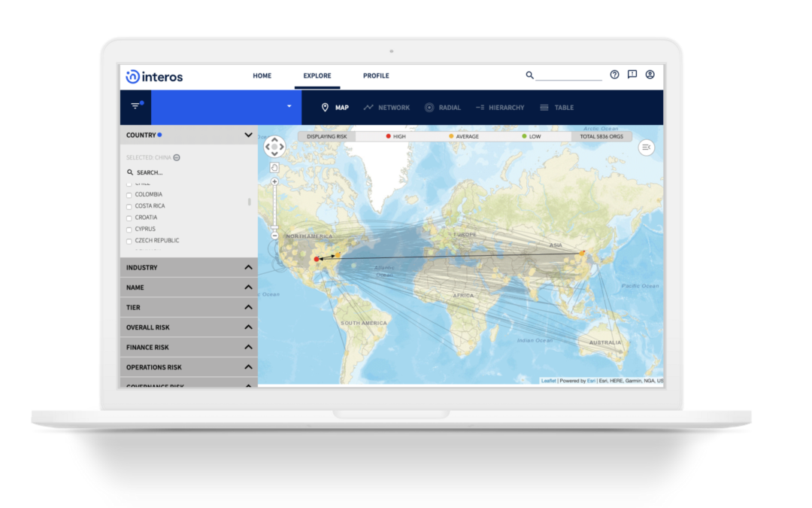
Task: Check the Croatia checkbox
Action: 129,218
